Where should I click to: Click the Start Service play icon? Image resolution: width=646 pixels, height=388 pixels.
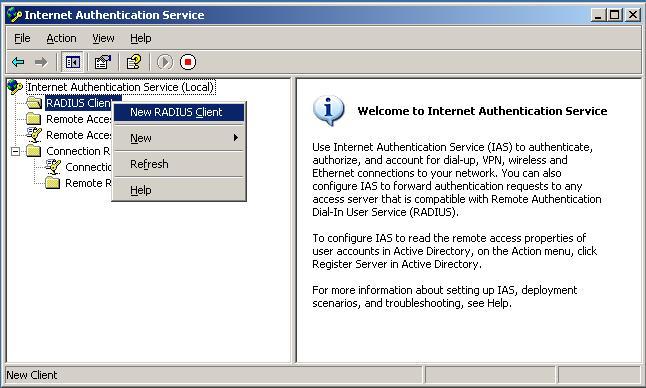click(165, 62)
